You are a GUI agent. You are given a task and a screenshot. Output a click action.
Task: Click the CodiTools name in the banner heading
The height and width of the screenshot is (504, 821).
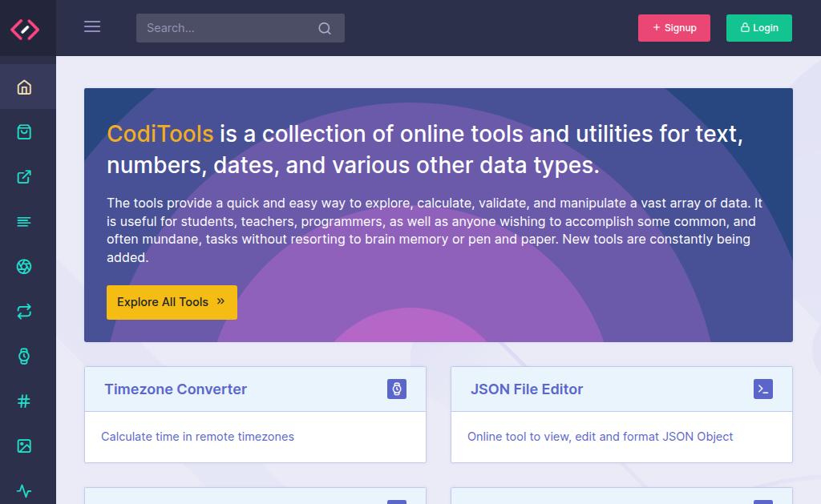pyautogui.click(x=160, y=134)
